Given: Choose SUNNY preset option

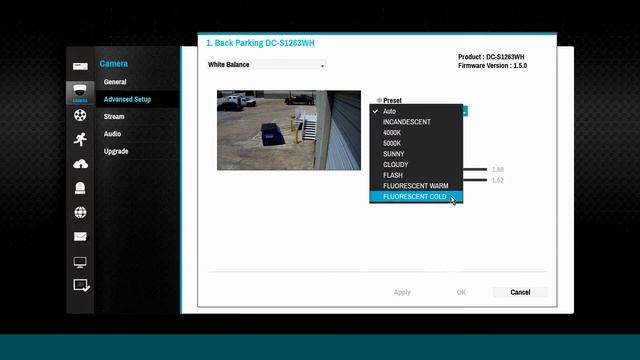Looking at the screenshot, I should coord(416,154).
